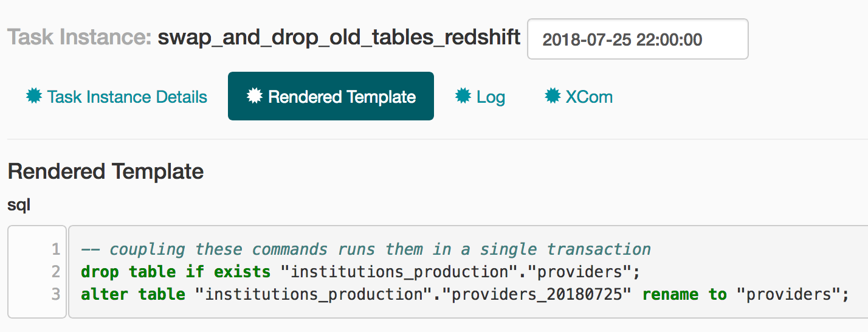
Task: Click the "providers_20180725" table name
Action: coord(537,294)
